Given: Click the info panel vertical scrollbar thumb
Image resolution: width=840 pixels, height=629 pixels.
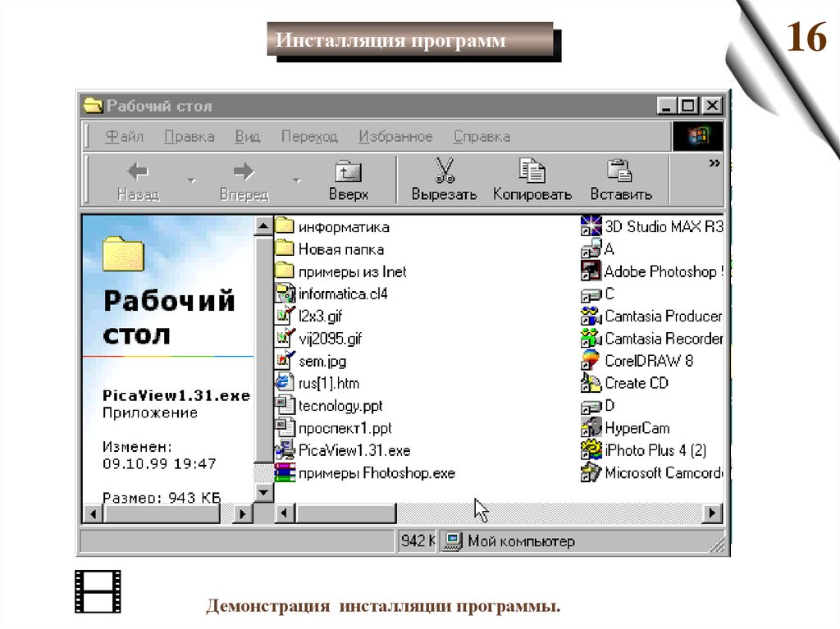Looking at the screenshot, I should 263,350.
